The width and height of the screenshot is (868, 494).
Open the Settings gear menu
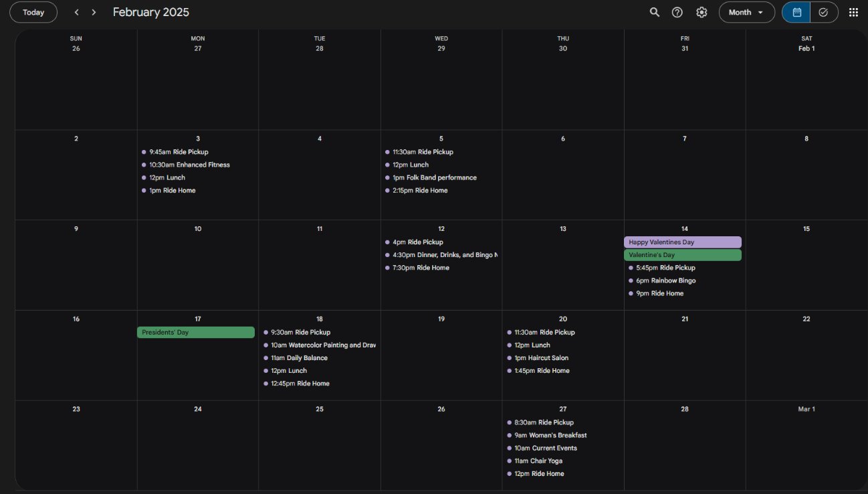click(701, 12)
